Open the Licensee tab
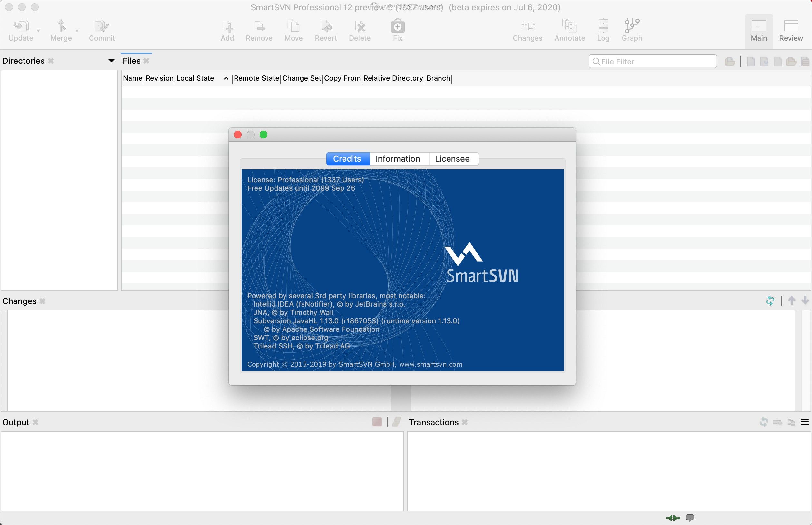 [x=451, y=158]
